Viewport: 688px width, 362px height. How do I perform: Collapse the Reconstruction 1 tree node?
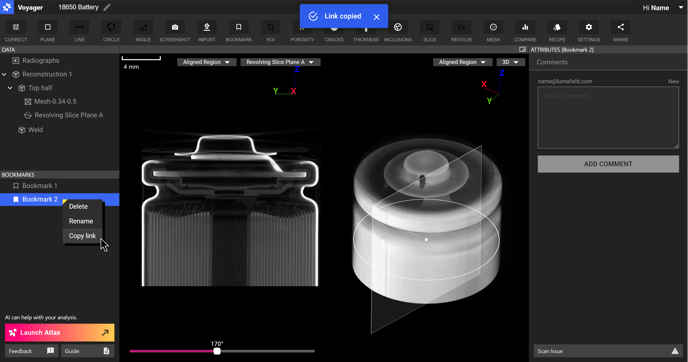click(x=4, y=74)
